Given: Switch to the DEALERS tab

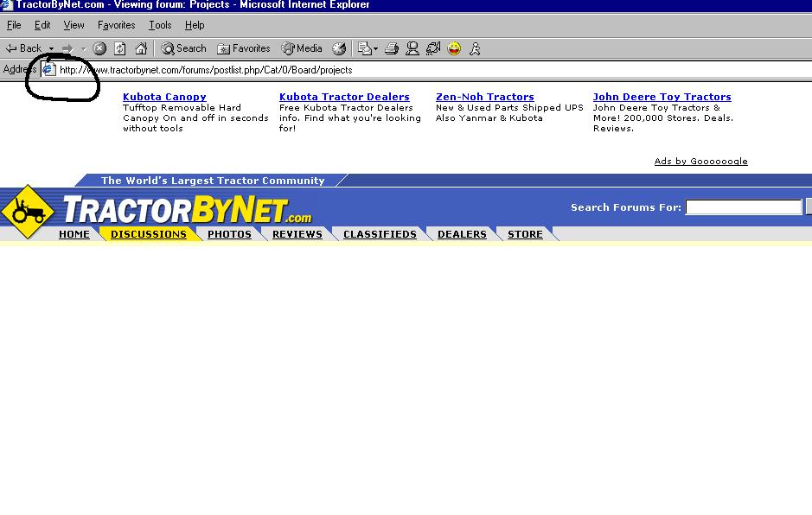Looking at the screenshot, I should coord(462,234).
